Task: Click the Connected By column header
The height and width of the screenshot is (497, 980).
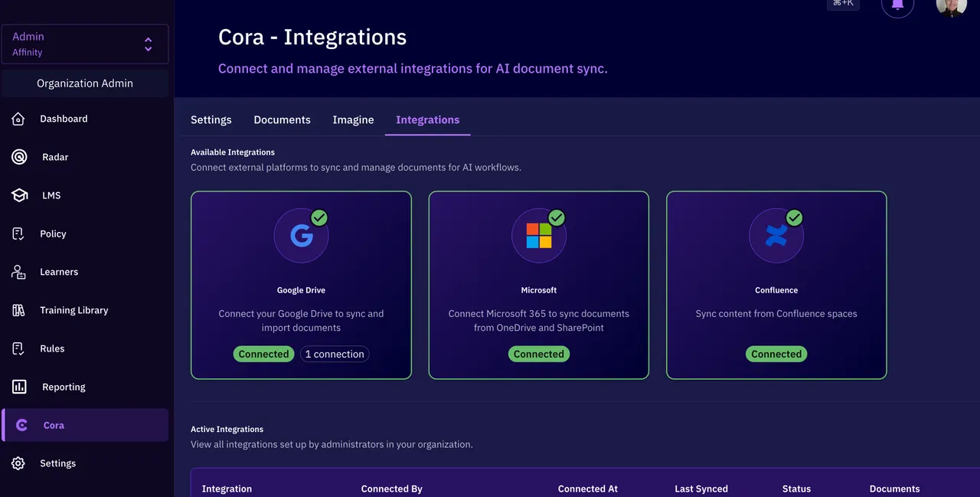Action: pyautogui.click(x=392, y=489)
